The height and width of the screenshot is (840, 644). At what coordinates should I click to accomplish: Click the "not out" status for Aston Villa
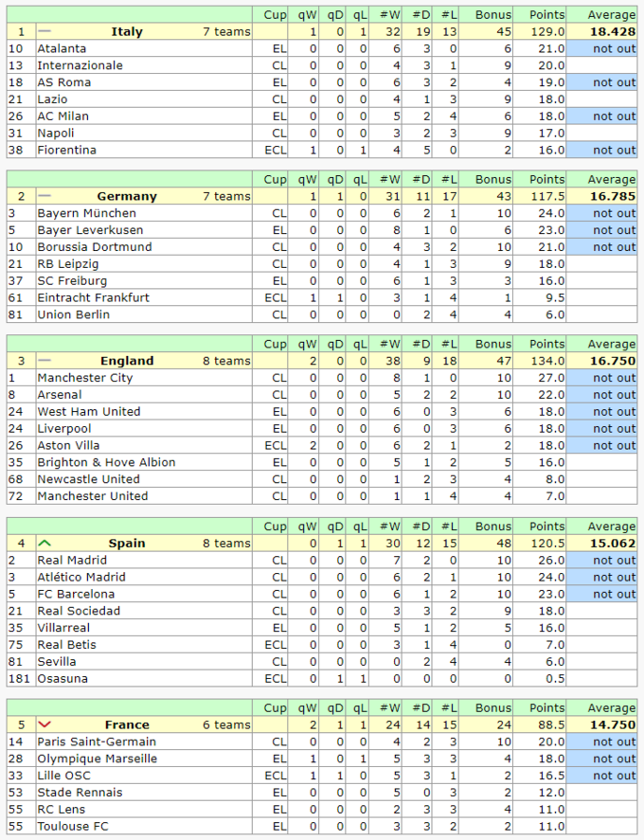[614, 446]
